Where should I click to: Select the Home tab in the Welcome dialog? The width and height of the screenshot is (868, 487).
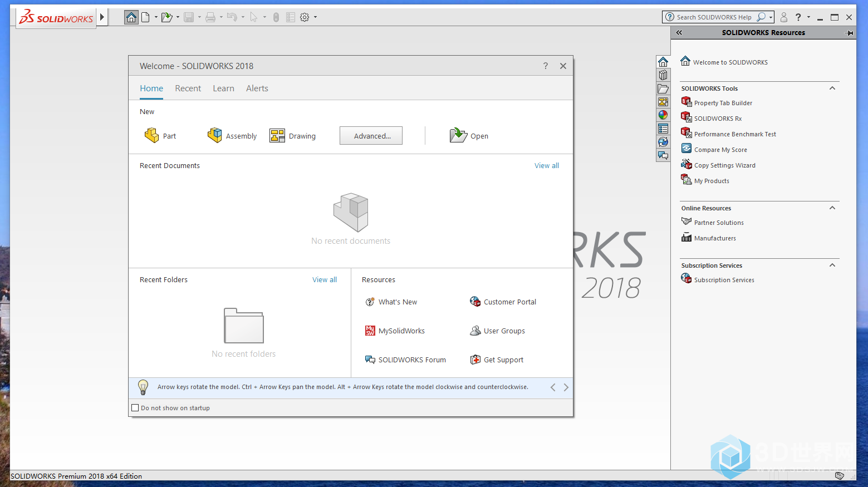click(x=151, y=88)
